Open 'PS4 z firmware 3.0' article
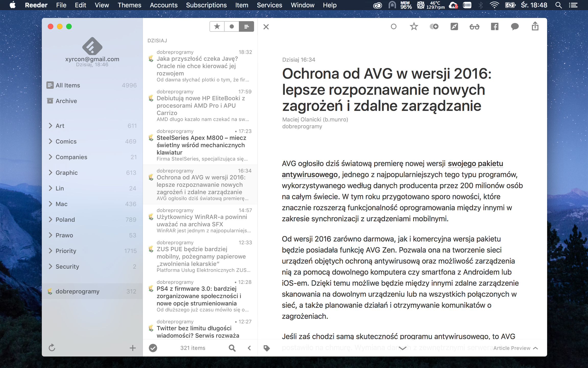Viewport: 588px width, 368px height. (x=200, y=296)
